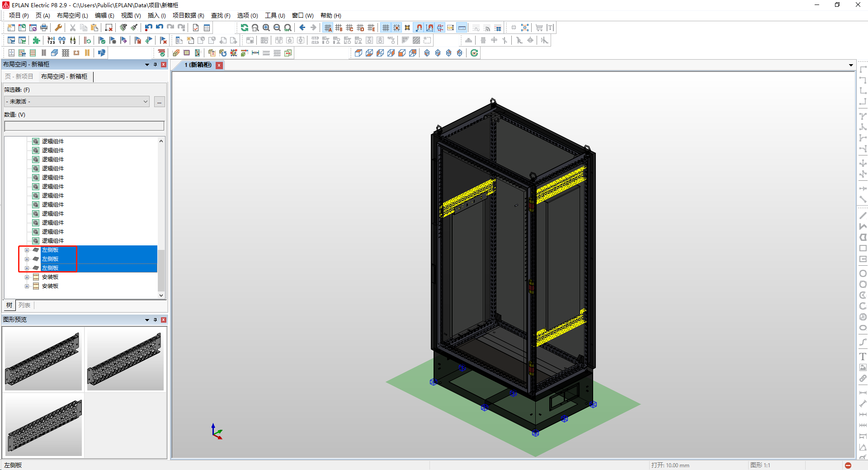The width and height of the screenshot is (868, 470).
Task: Toggle the grid A snap setting
Action: pyautogui.click(x=328, y=28)
